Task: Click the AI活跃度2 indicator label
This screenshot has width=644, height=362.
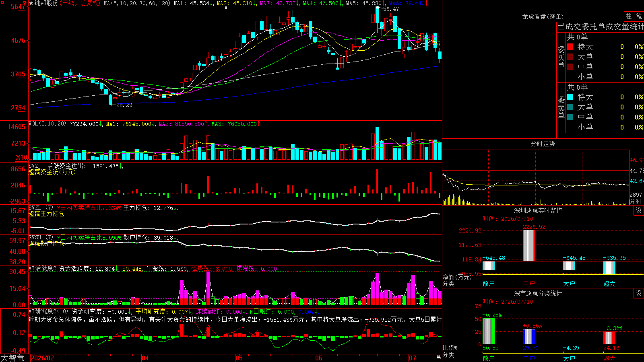Action: click(x=43, y=268)
